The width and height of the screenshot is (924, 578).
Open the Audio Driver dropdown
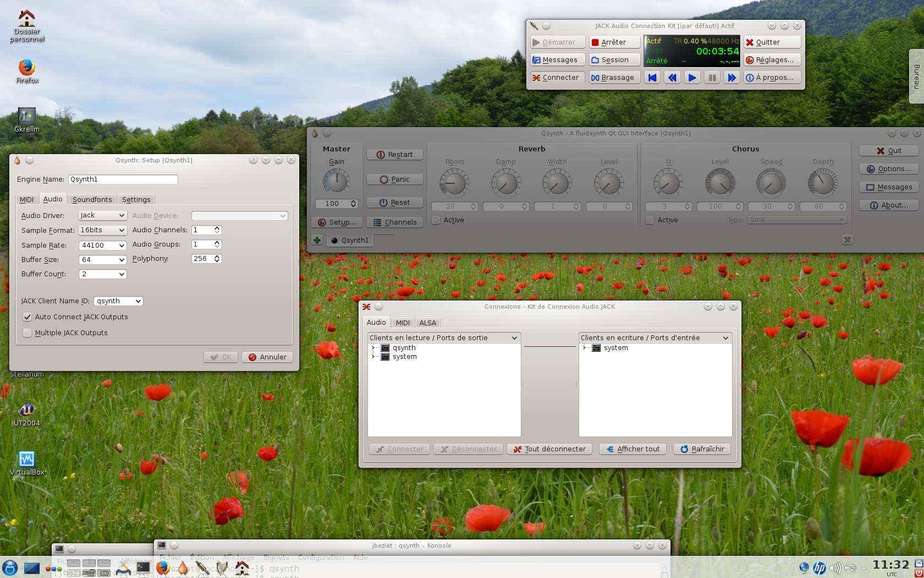click(102, 216)
